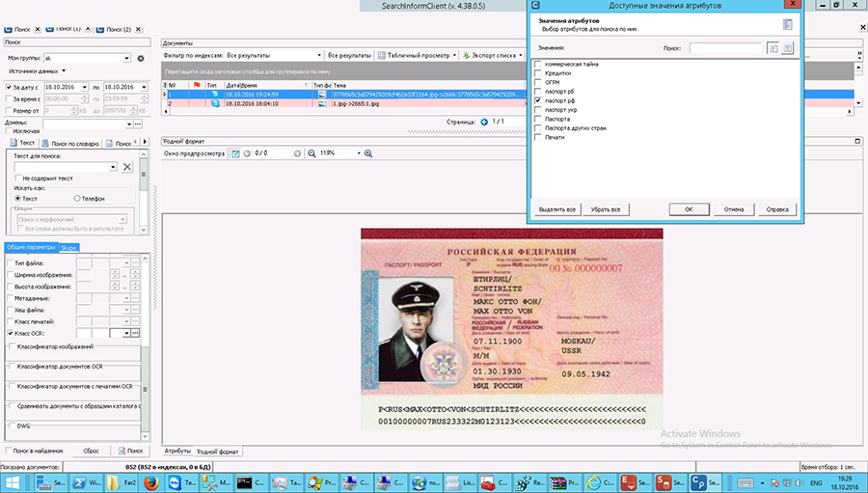
Task: Select result row 2 1.jpg->2665:1.jpg
Action: click(343, 103)
